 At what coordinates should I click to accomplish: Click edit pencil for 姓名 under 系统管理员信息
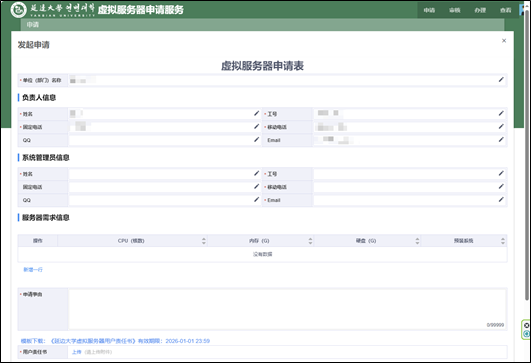tap(256, 173)
